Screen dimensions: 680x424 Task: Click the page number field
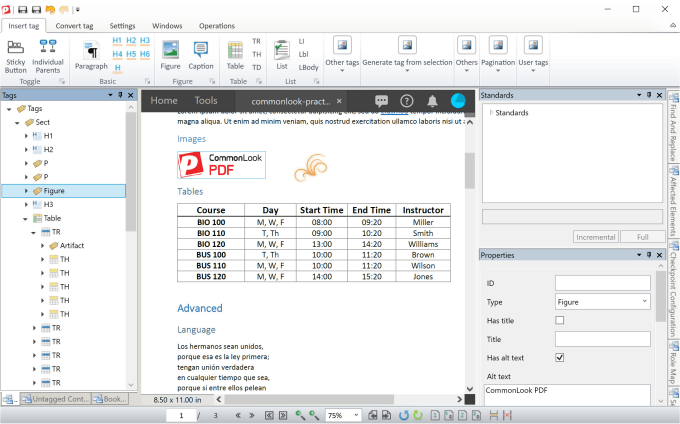pos(181,415)
